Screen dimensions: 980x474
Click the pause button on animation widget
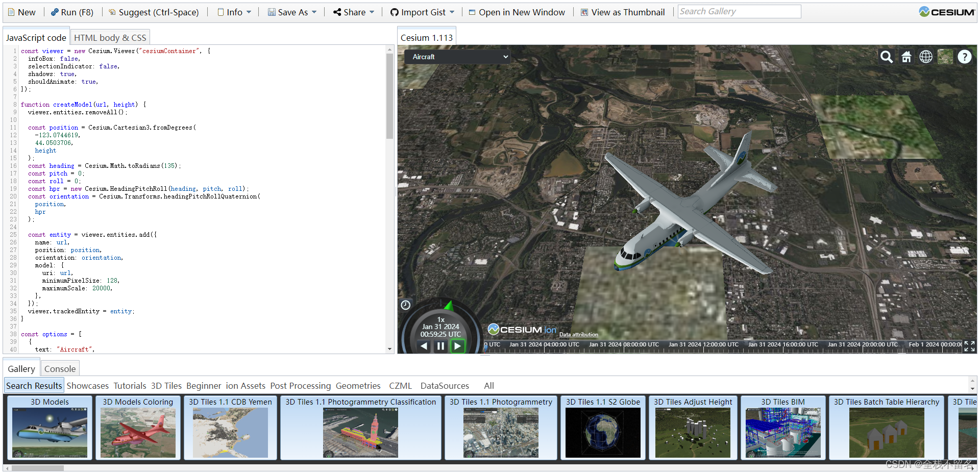(x=440, y=346)
